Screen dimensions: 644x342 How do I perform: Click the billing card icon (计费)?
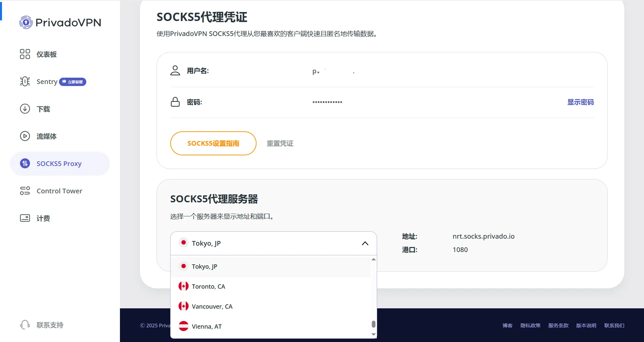coord(25,218)
